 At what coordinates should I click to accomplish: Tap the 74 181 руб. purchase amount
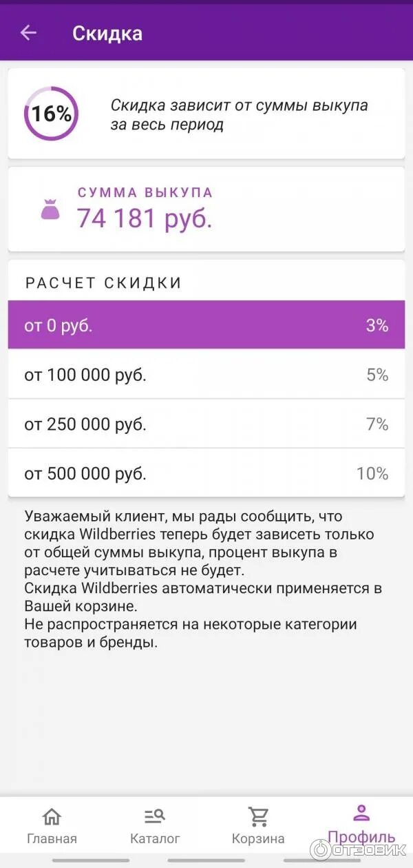145,218
